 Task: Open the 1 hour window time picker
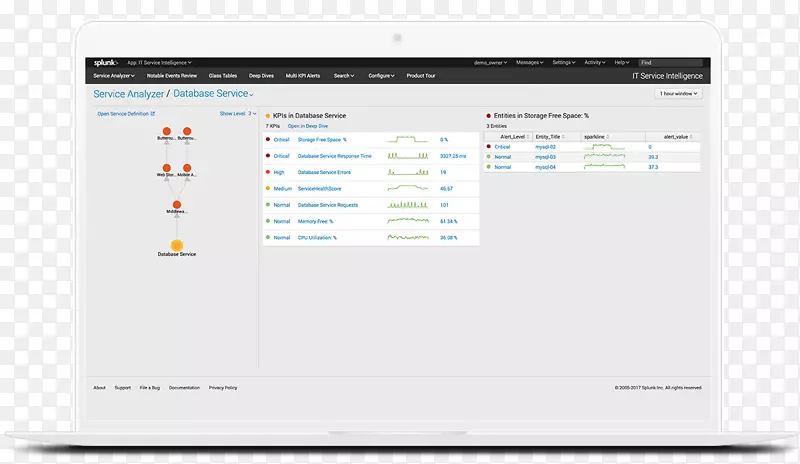679,94
